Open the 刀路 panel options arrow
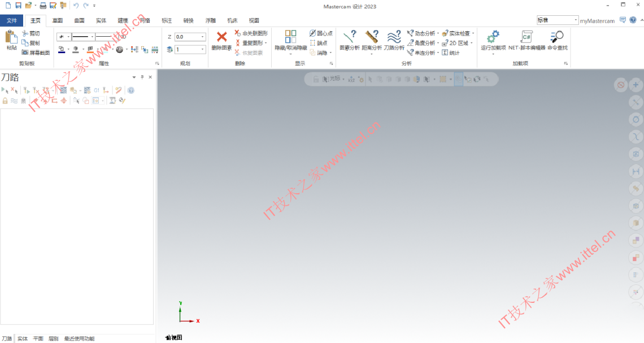This screenshot has width=644, height=343. 134,77
